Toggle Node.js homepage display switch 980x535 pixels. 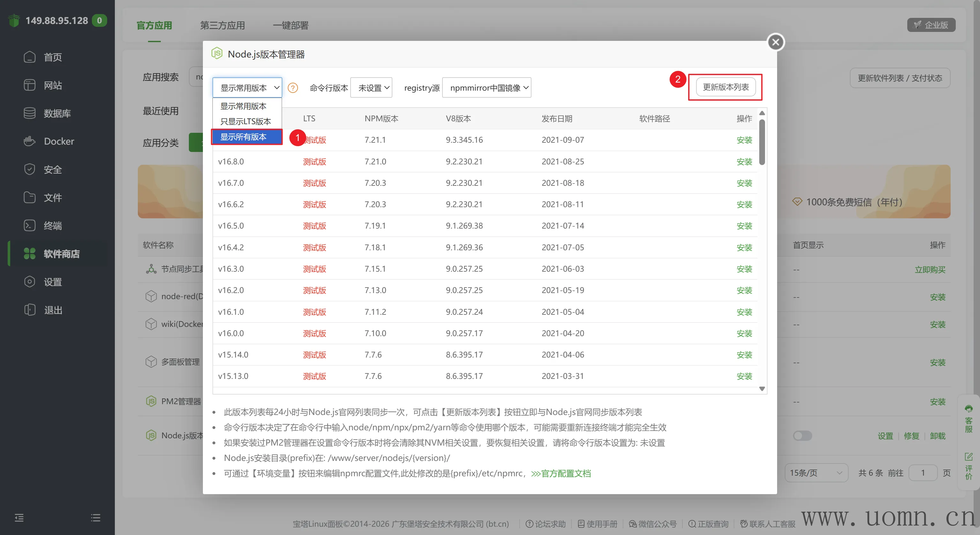click(x=802, y=436)
